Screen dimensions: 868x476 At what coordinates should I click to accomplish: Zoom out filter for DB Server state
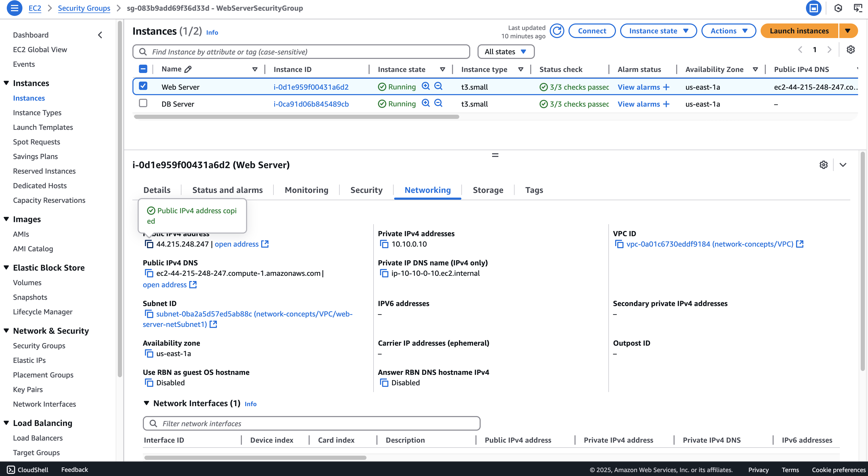pos(438,103)
